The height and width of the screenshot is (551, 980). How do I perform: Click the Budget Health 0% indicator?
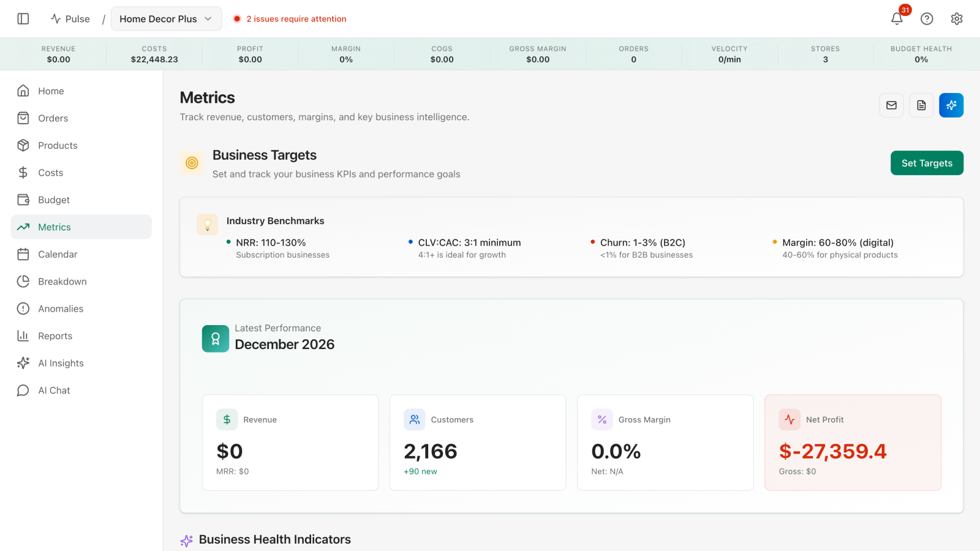921,54
